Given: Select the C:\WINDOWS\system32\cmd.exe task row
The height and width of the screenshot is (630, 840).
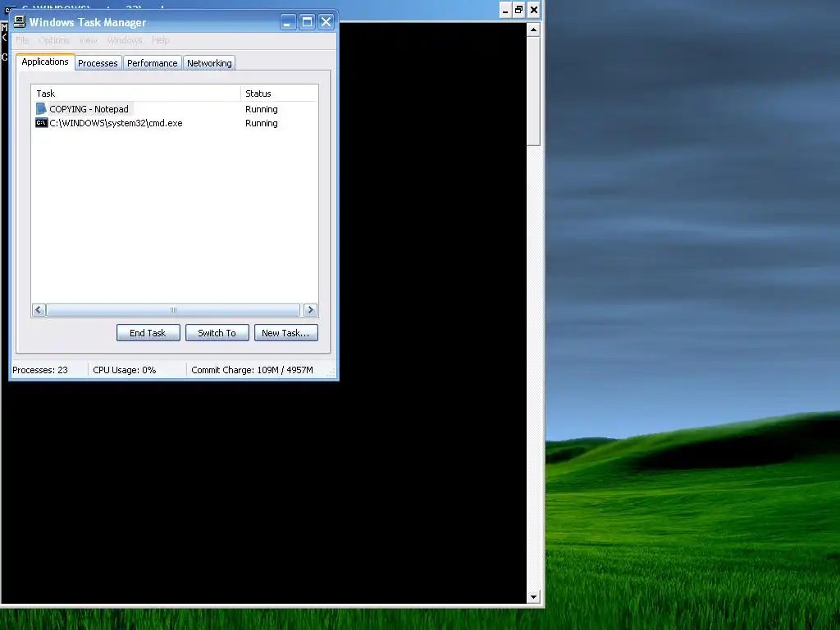Looking at the screenshot, I should pos(174,123).
